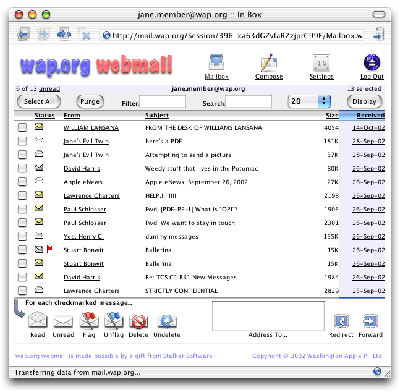Open the Lawrence Charters sender link for HELP message
400x392 pixels.
[x=91, y=196]
